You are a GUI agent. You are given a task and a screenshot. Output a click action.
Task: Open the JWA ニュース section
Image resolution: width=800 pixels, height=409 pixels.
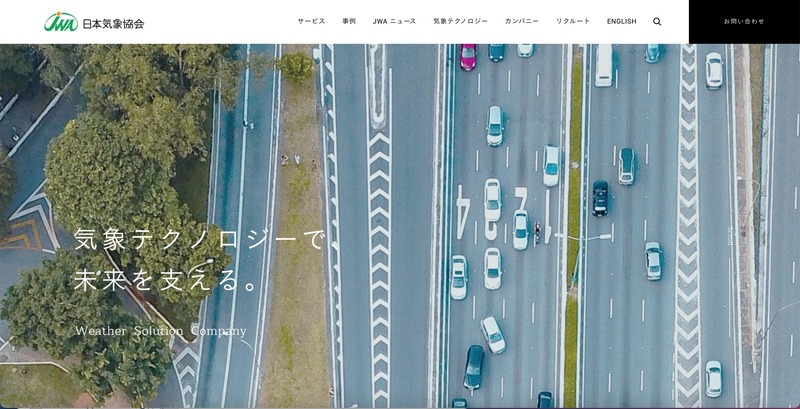point(394,21)
